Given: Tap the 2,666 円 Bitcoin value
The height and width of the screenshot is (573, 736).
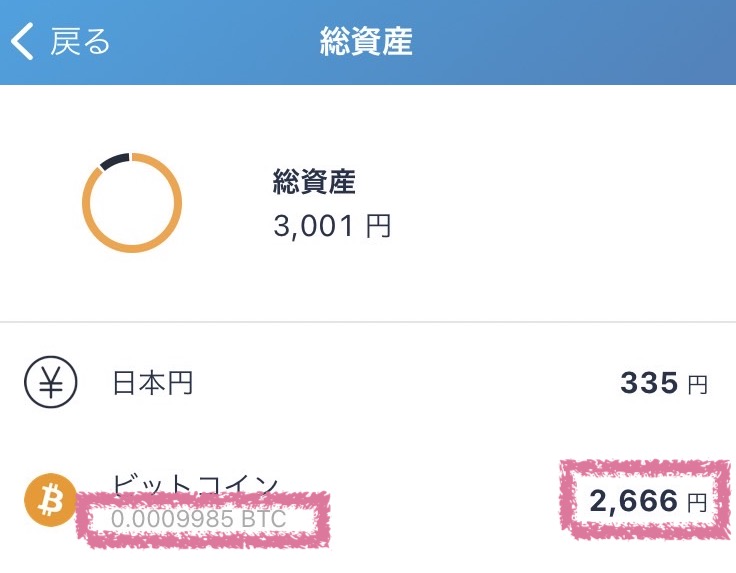Looking at the screenshot, I should pos(648,501).
